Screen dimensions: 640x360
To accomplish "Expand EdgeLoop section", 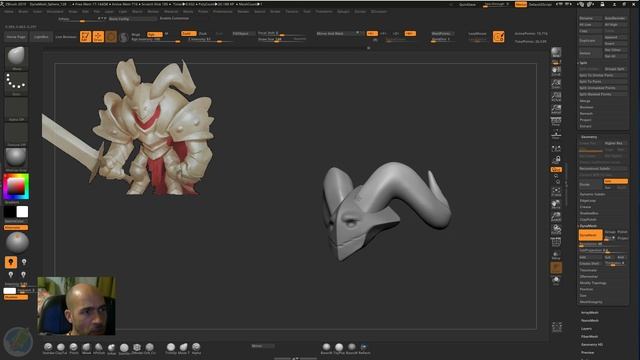I will pos(588,201).
